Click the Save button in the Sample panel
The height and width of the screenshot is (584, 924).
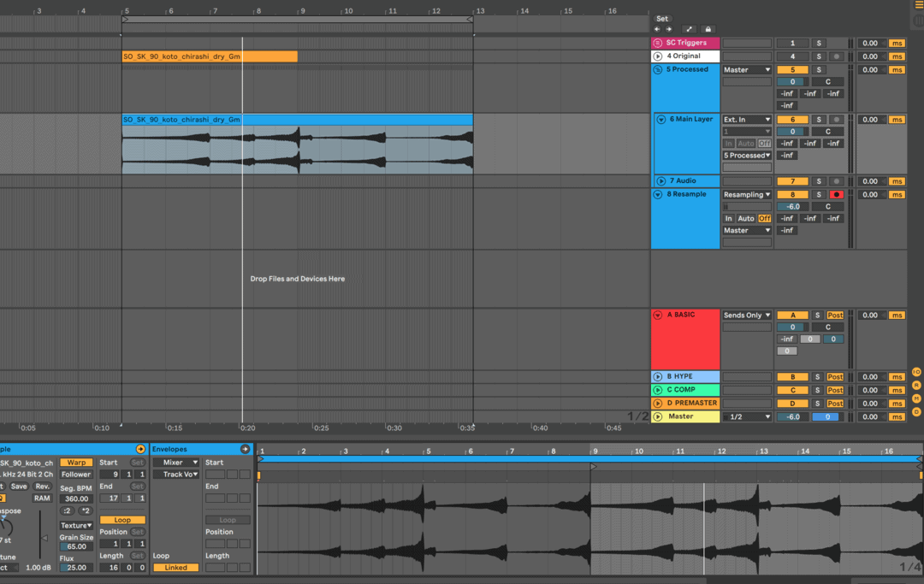[19, 486]
